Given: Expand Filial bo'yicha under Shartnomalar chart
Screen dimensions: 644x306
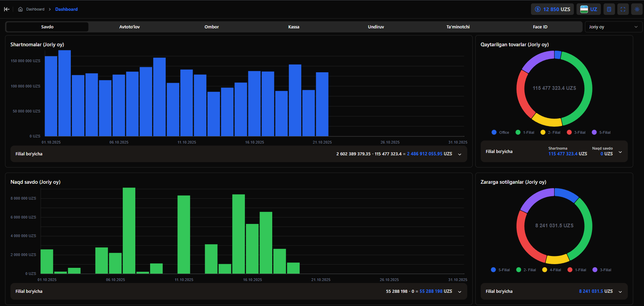Looking at the screenshot, I should point(459,154).
